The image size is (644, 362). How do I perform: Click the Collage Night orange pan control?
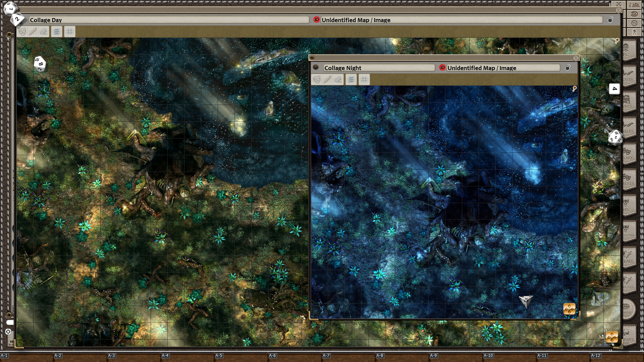tap(569, 309)
